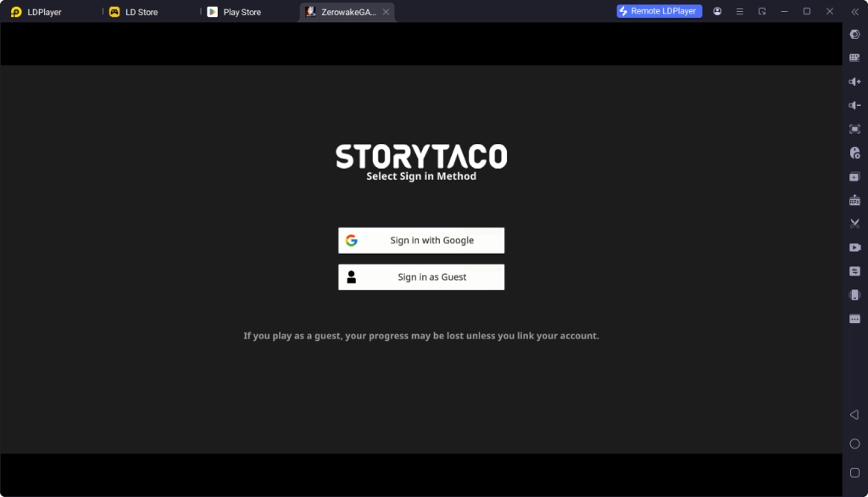Open the sync operations icon

tap(854, 271)
